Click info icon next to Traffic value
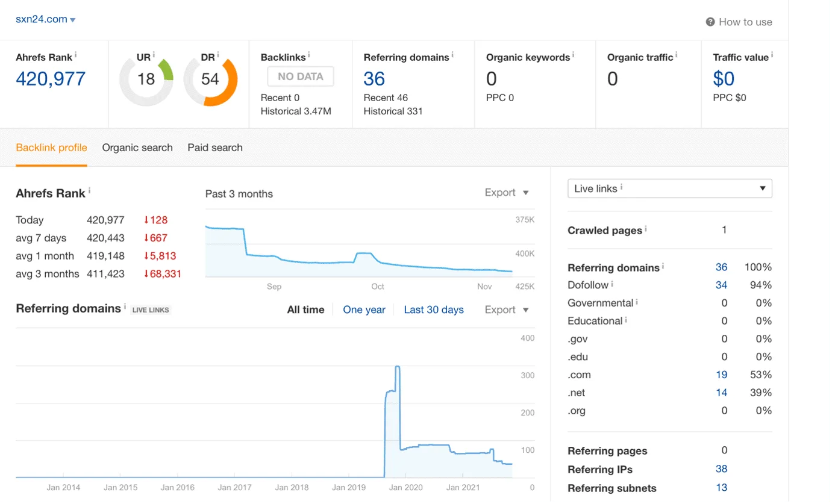This screenshot has height=504, width=832. [x=772, y=55]
